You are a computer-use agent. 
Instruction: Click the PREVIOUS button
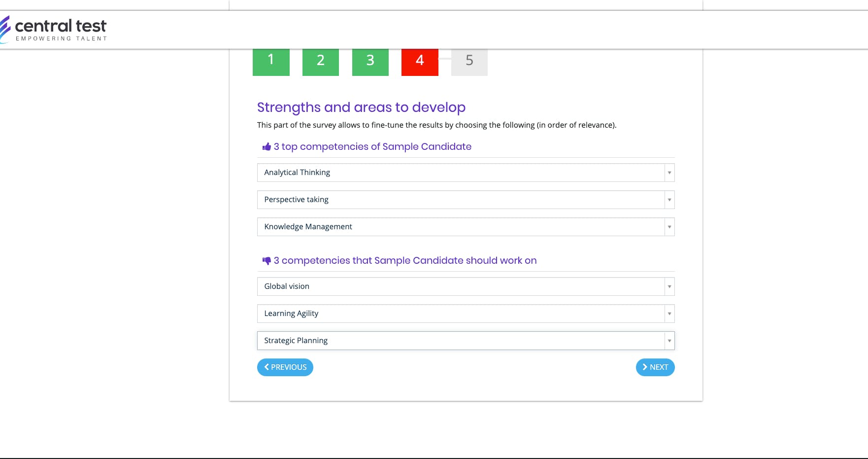click(285, 367)
